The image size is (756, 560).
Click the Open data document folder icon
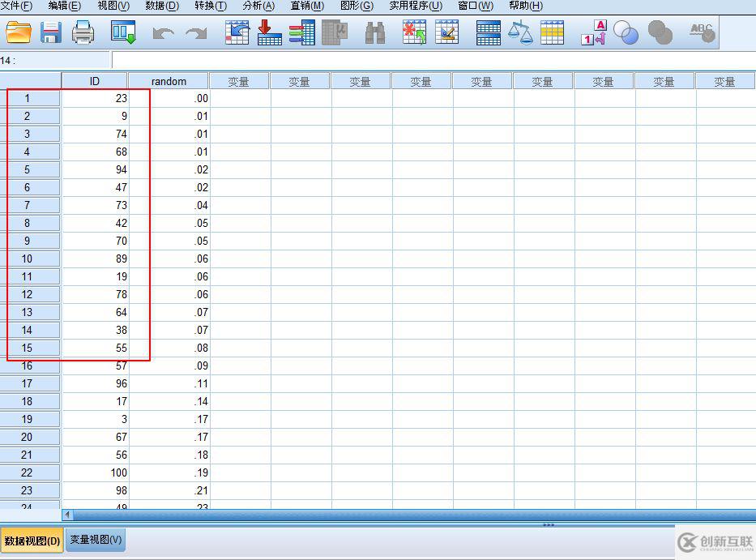pos(19,32)
